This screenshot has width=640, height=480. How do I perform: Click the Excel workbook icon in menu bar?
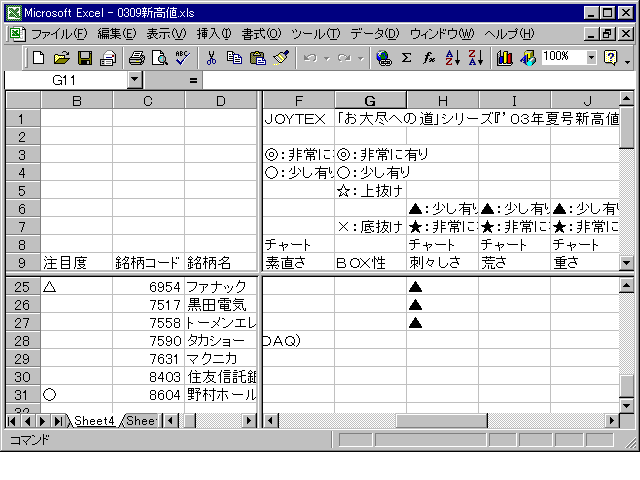coord(17,33)
